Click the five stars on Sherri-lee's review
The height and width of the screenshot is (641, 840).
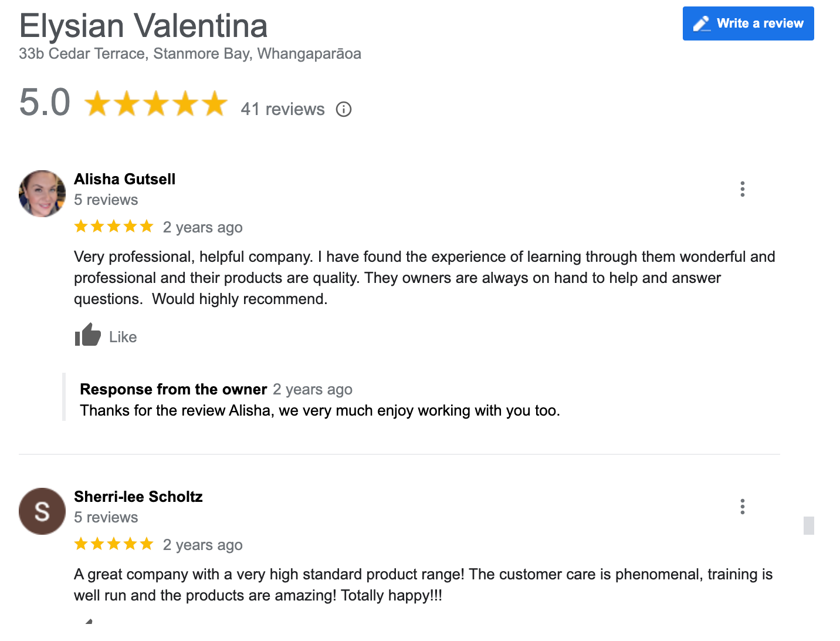tap(114, 544)
